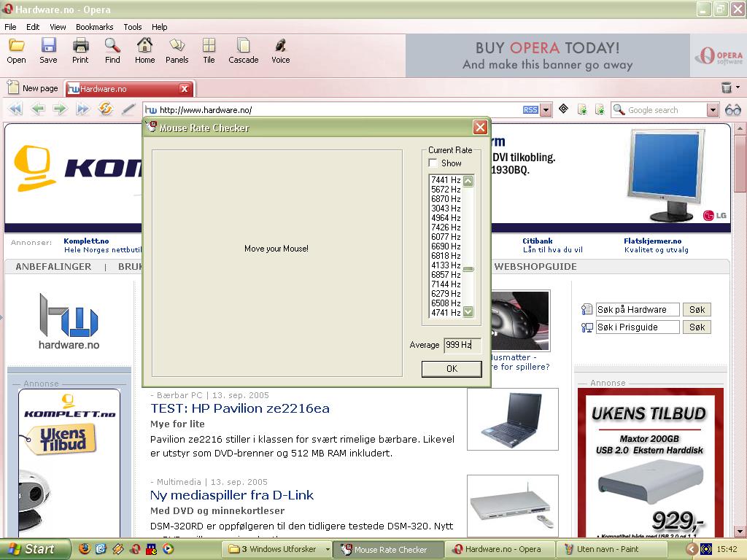Open the address bar dropdown arrow

tap(546, 110)
